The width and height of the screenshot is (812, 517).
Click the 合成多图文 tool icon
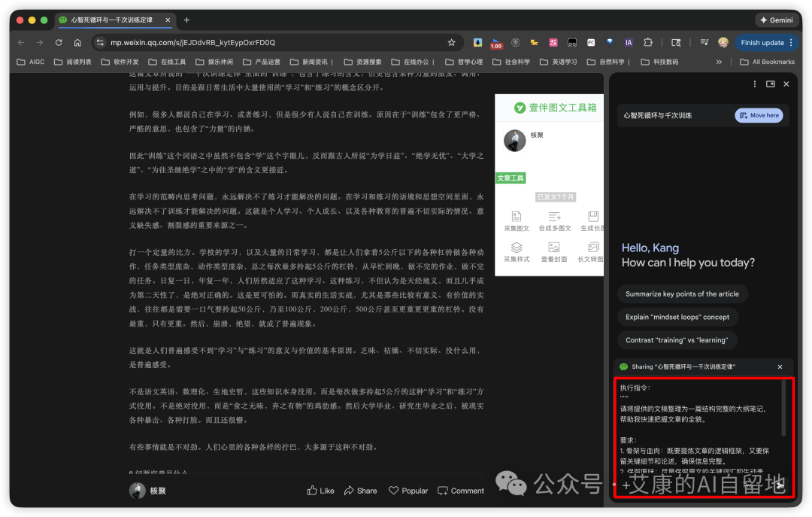click(555, 221)
